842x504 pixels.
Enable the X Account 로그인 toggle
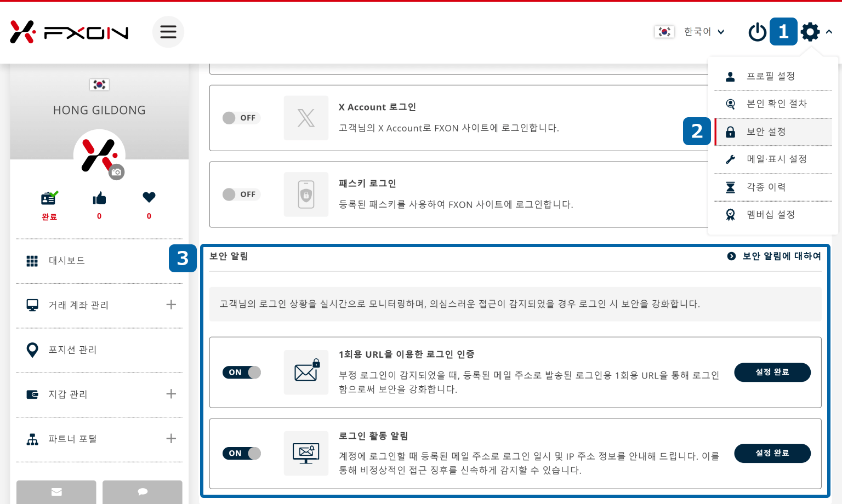[x=241, y=118]
